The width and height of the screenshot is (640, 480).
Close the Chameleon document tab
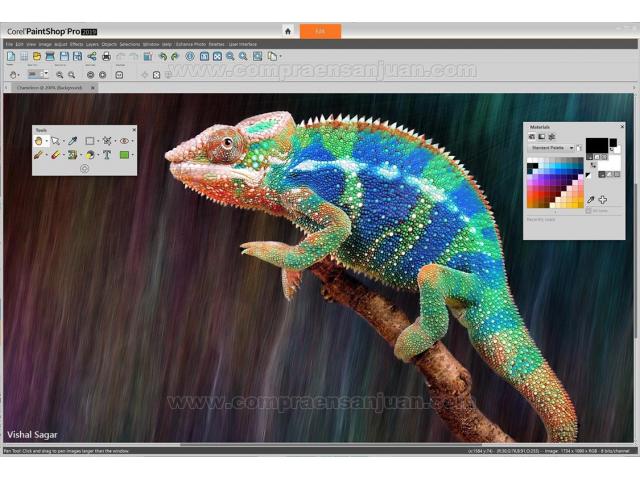(93, 88)
